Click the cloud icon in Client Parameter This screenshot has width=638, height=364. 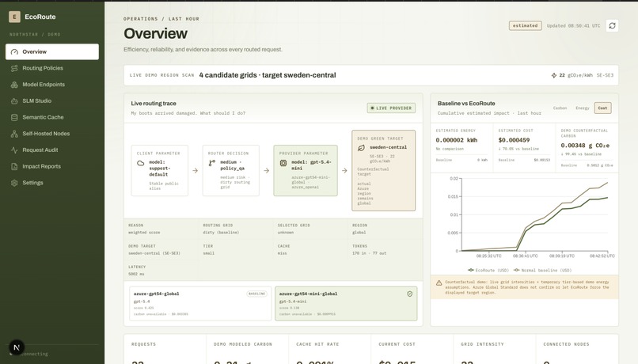[140, 163]
